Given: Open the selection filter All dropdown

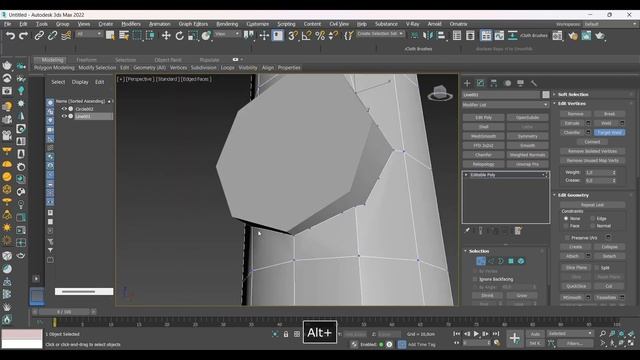Looking at the screenshot, I should (x=89, y=34).
